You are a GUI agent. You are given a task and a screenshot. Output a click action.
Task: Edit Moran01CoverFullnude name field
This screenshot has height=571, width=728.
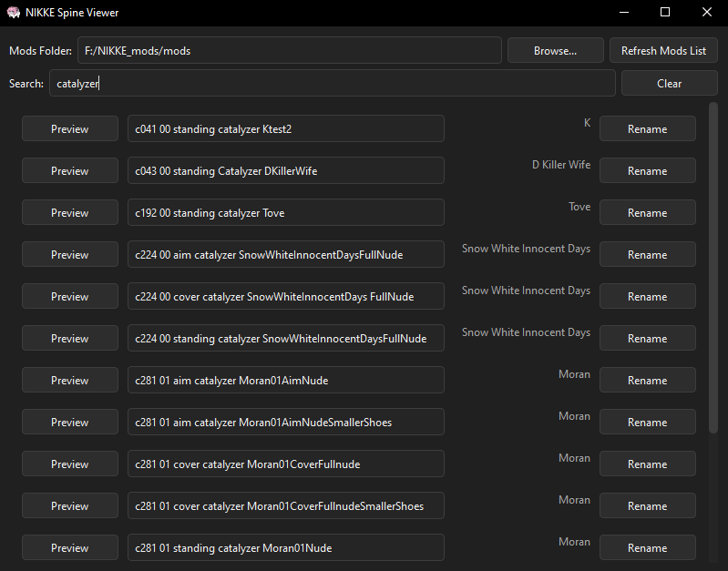(x=285, y=464)
